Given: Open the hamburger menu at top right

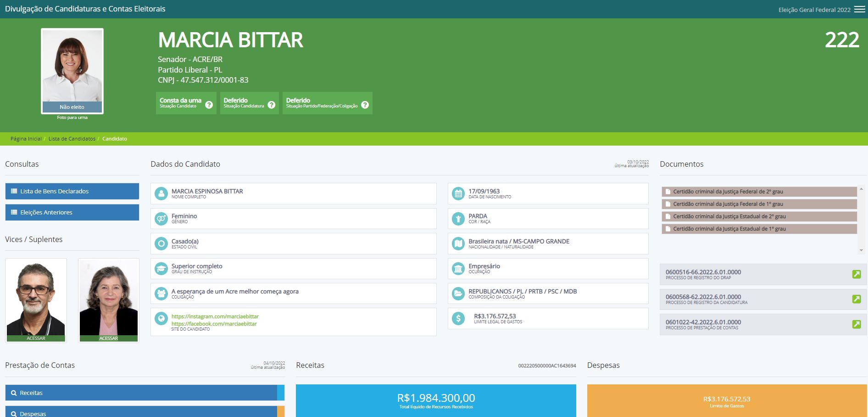Looking at the screenshot, I should [859, 9].
